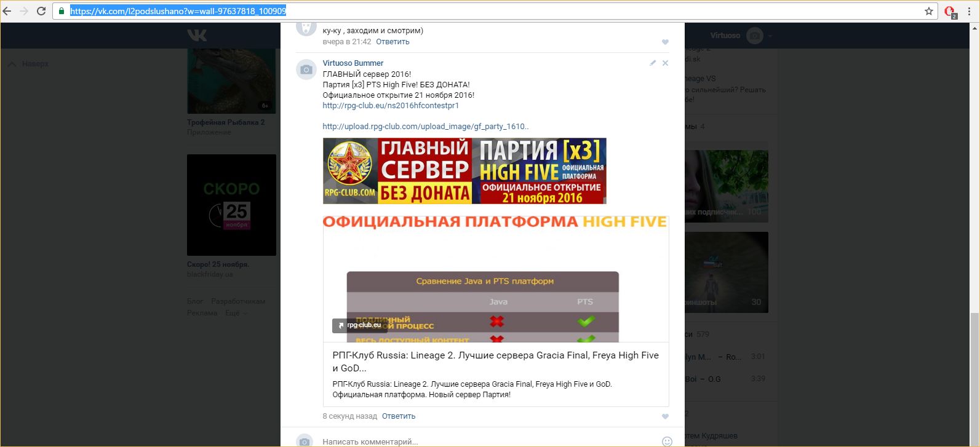The width and height of the screenshot is (980, 447).
Task: Expand the Ещё footer dropdown
Action: [236, 313]
